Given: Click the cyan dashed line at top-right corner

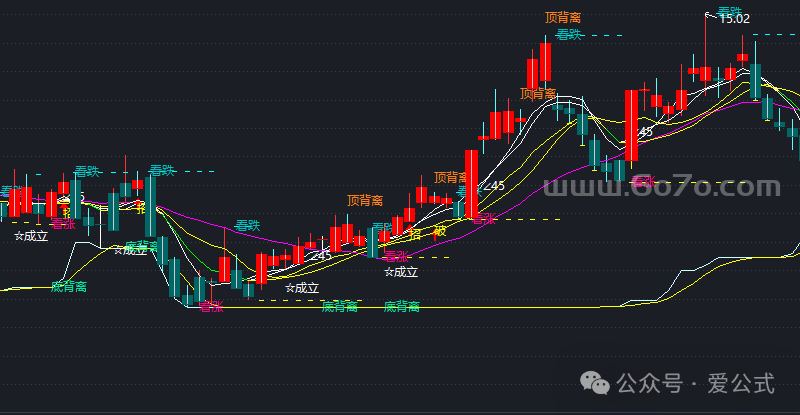Looking at the screenshot, I should pyautogui.click(x=775, y=35).
